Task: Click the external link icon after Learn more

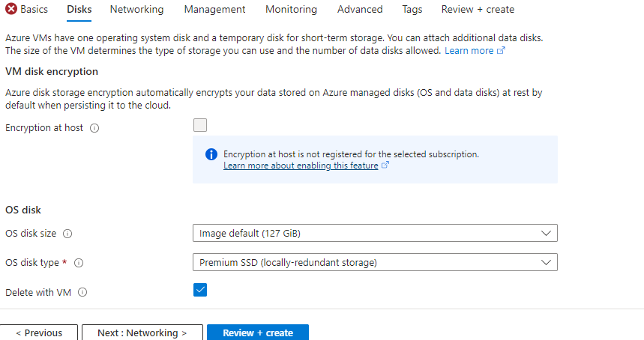Action: [x=502, y=51]
